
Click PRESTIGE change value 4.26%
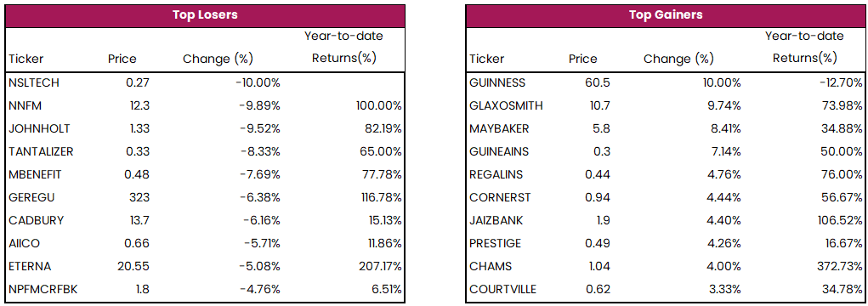coord(719,243)
